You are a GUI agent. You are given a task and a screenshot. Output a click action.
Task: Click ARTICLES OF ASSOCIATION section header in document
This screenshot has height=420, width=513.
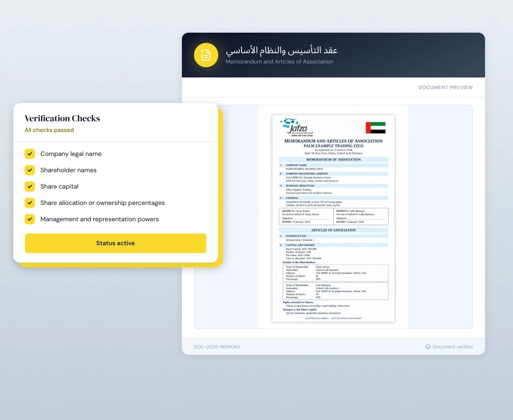coord(333,230)
